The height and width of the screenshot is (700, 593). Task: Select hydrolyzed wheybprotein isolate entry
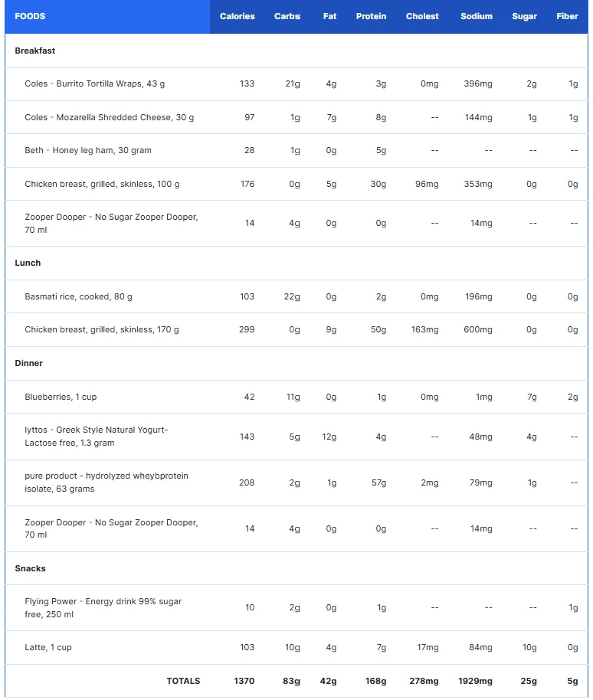click(x=106, y=482)
